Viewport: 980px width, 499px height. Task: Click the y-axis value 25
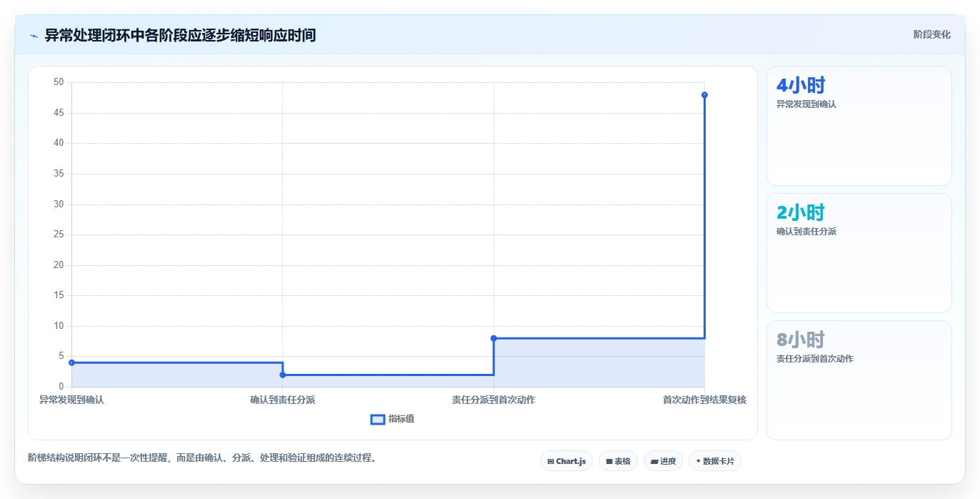tap(59, 234)
